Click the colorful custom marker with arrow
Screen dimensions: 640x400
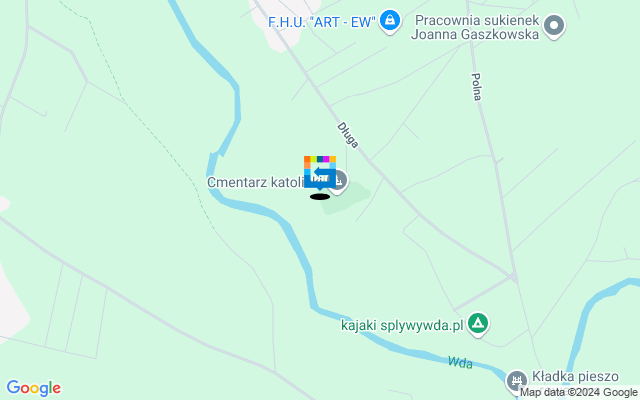(x=320, y=173)
